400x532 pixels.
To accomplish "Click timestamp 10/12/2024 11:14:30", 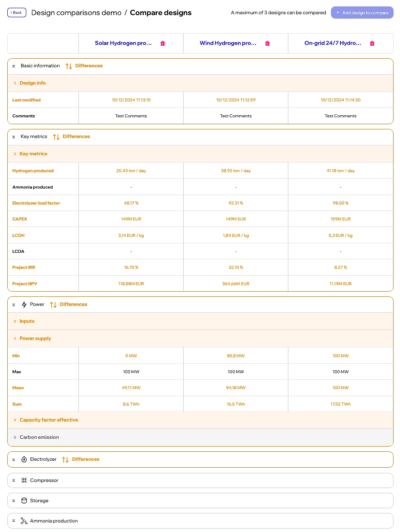I will [341, 100].
